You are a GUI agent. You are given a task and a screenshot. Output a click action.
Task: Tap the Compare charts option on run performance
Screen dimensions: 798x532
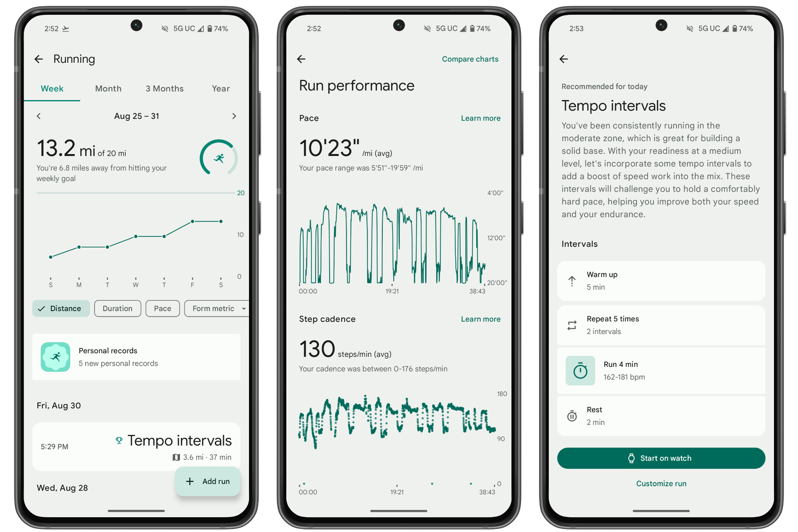(x=470, y=58)
